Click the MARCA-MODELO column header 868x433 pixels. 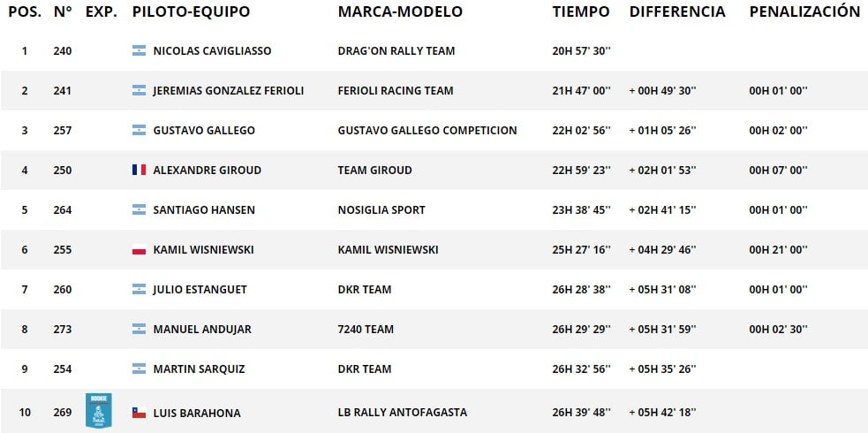[400, 11]
